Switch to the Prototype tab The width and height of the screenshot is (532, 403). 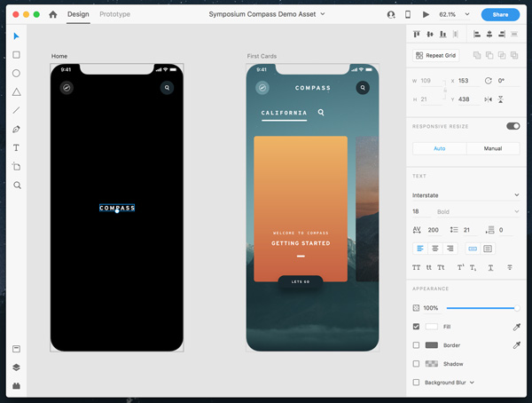pyautogui.click(x=114, y=14)
